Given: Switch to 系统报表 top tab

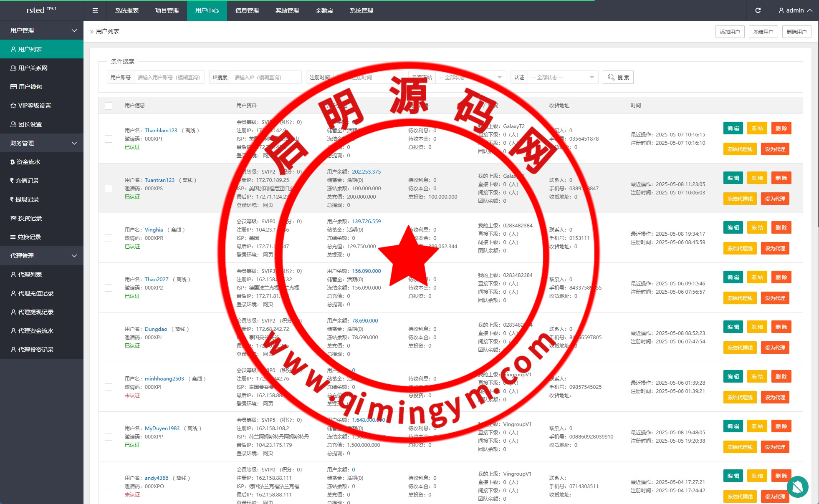Looking at the screenshot, I should point(127,10).
